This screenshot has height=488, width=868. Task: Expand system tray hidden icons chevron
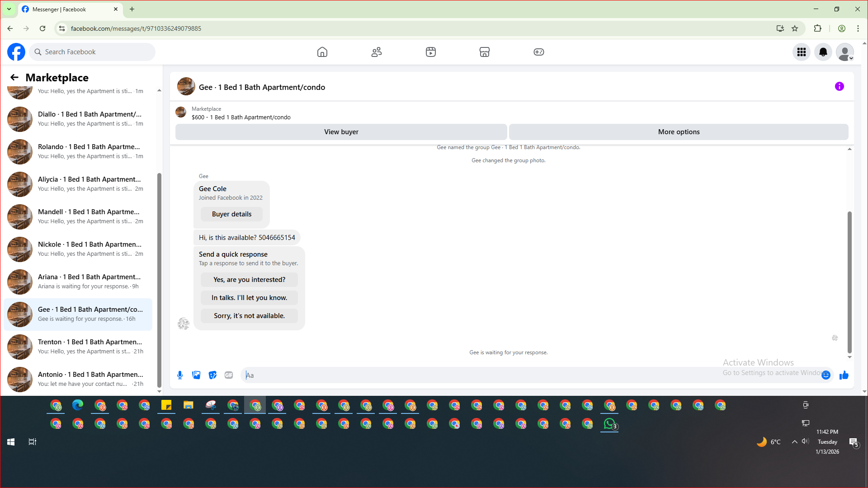(x=794, y=442)
